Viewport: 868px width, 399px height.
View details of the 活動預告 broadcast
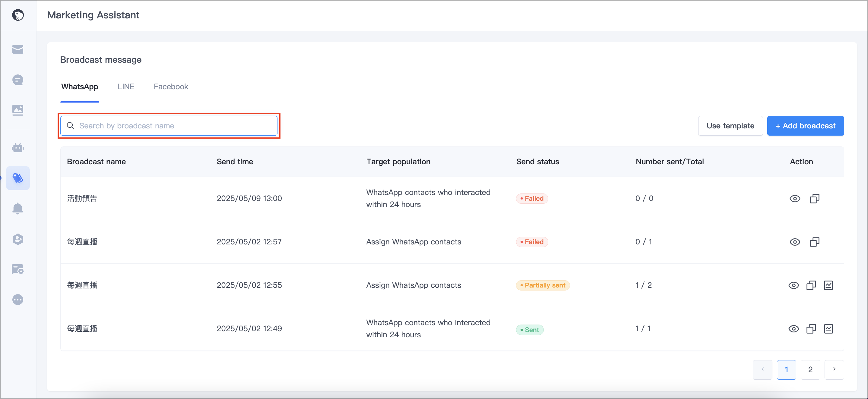click(794, 198)
